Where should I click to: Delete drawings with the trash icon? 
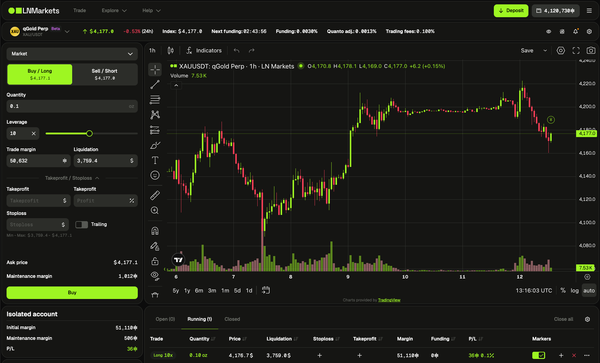pyautogui.click(x=155, y=295)
